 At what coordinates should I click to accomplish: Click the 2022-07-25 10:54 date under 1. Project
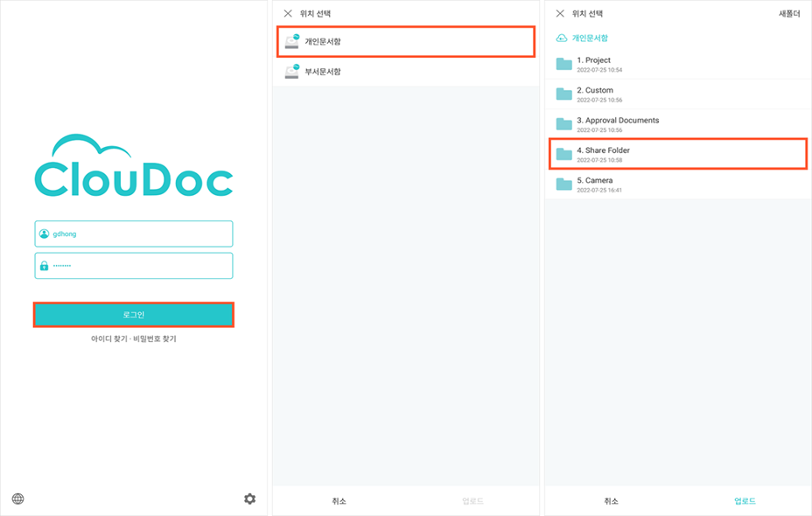(599, 70)
